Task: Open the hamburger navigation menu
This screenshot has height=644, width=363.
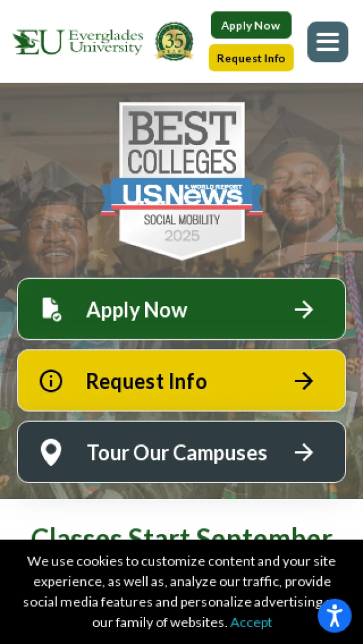Action: click(x=328, y=42)
